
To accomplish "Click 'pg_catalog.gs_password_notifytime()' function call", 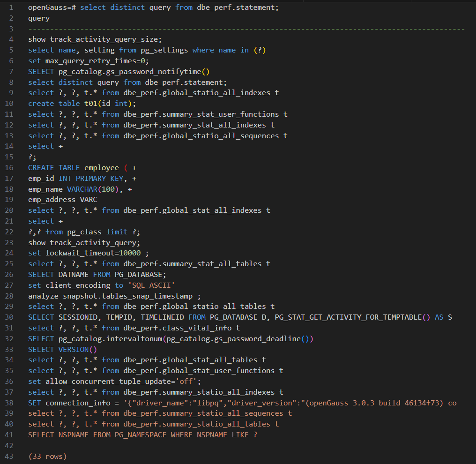I will [x=134, y=72].
